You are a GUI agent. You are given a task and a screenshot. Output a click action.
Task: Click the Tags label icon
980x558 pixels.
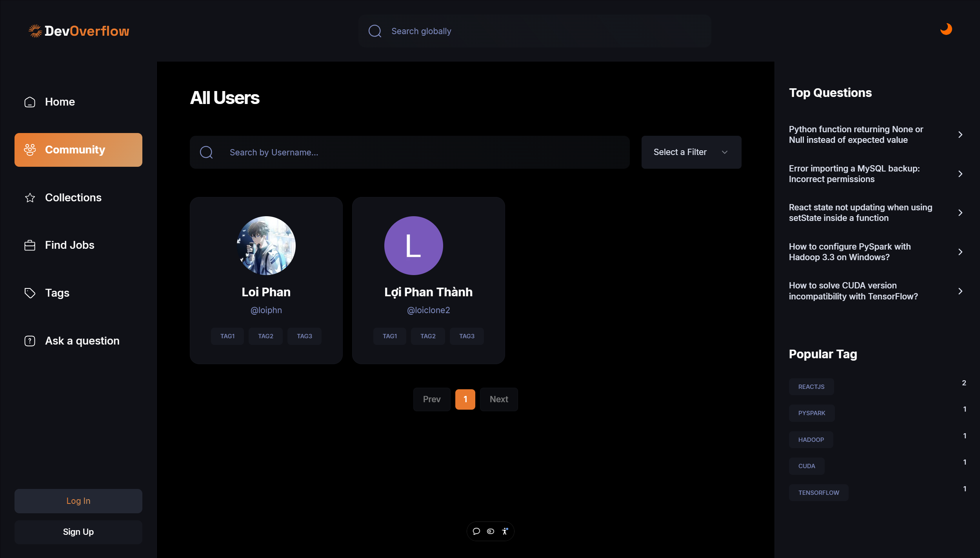(x=30, y=293)
